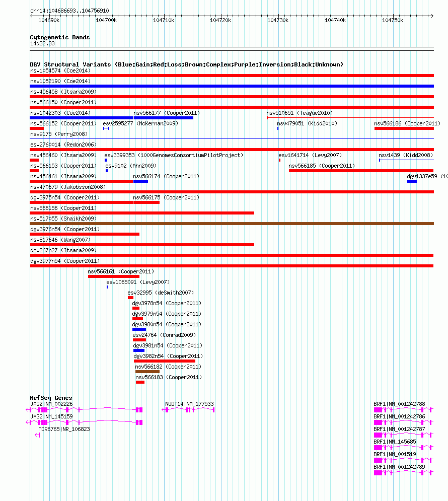Click the JAG2|NM_002226 gene label
Viewport: 448px width, 501px height.
[x=51, y=404]
